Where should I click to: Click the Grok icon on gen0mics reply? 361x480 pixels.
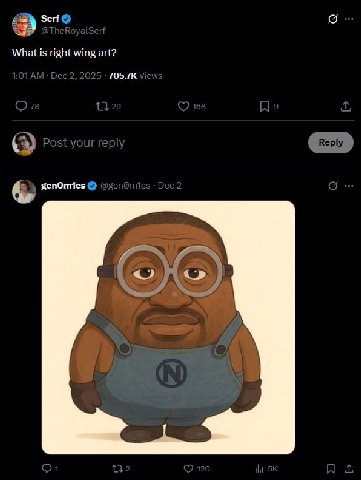(x=333, y=185)
